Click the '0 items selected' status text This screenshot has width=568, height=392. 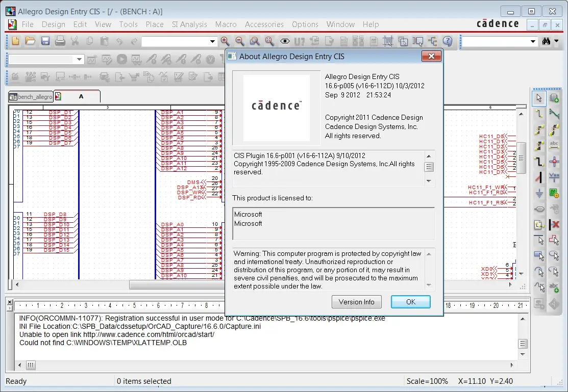[144, 381]
